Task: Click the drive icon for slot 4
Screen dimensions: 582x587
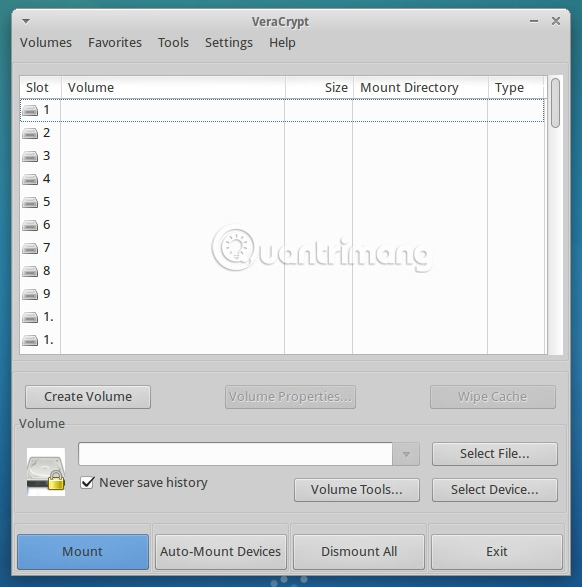Action: pyautogui.click(x=30, y=179)
